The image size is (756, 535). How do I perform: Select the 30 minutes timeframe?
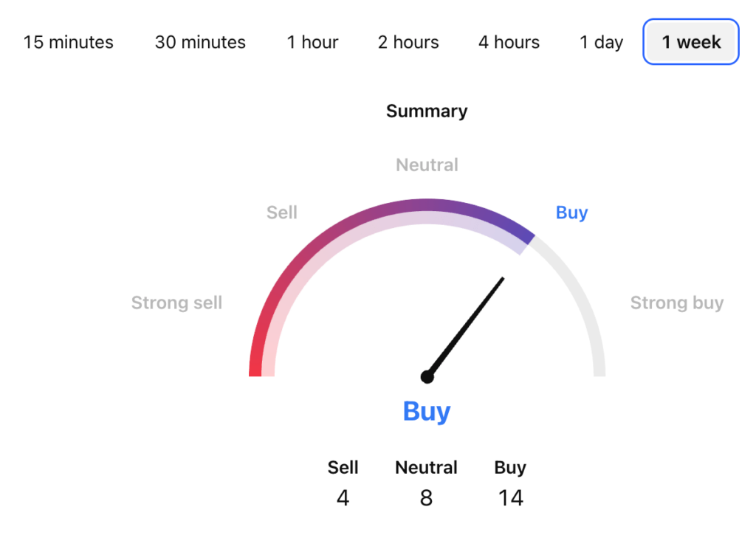point(199,42)
